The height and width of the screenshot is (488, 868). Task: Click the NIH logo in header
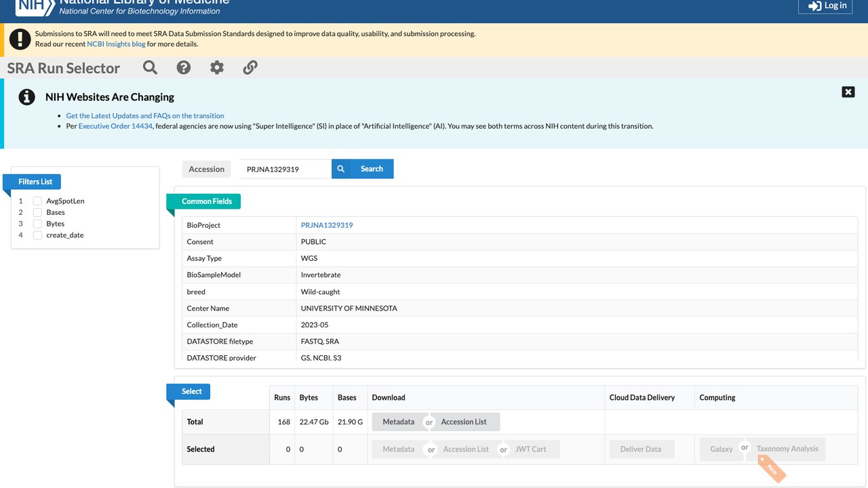pos(34,7)
